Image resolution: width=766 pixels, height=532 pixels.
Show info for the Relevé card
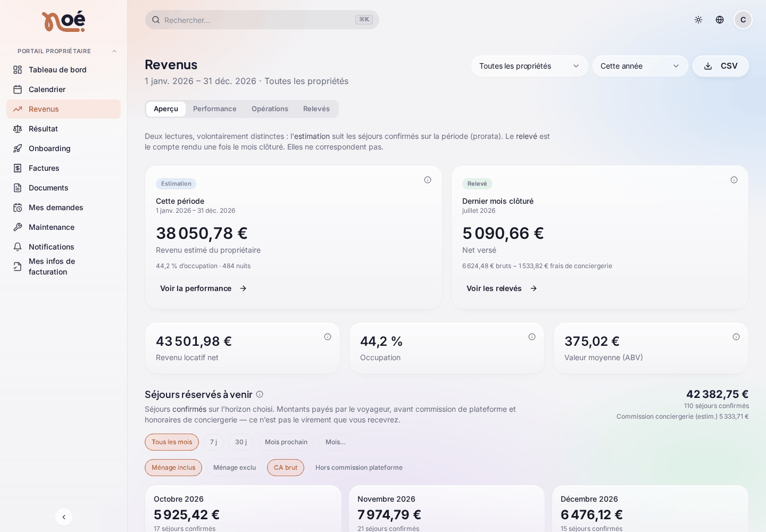(734, 180)
